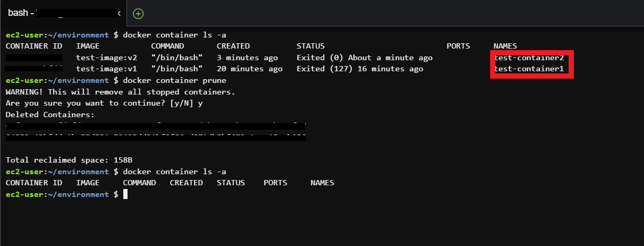Click the test-container1 name
This screenshot has width=644, height=246.
pos(529,69)
